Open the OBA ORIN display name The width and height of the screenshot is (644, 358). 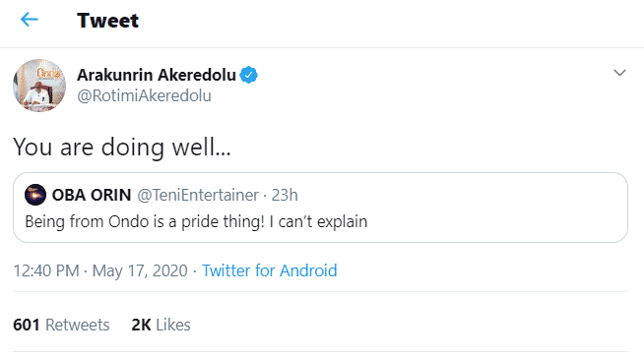[x=92, y=195]
